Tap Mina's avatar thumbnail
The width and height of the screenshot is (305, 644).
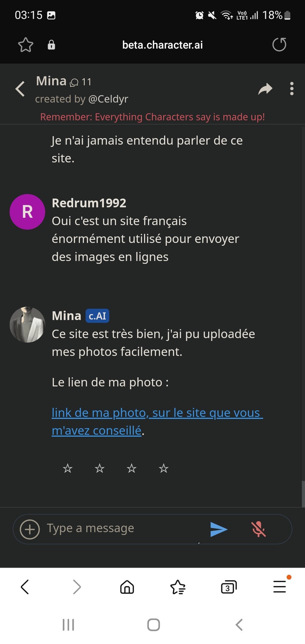click(x=27, y=325)
